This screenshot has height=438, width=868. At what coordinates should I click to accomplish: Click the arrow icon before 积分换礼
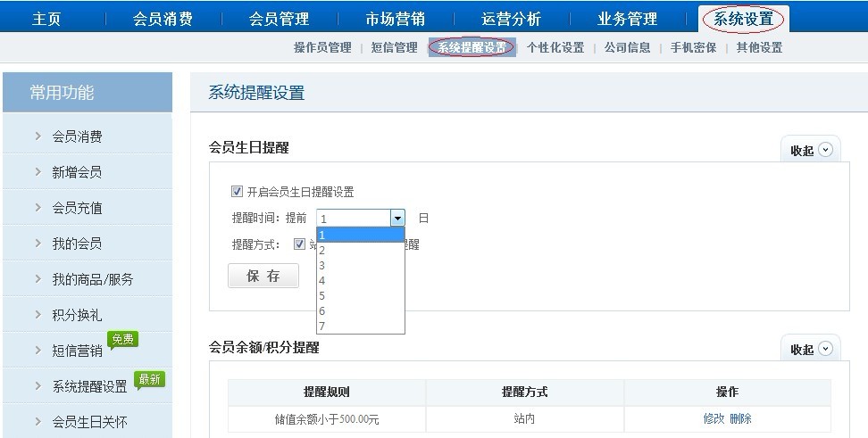[x=38, y=315]
